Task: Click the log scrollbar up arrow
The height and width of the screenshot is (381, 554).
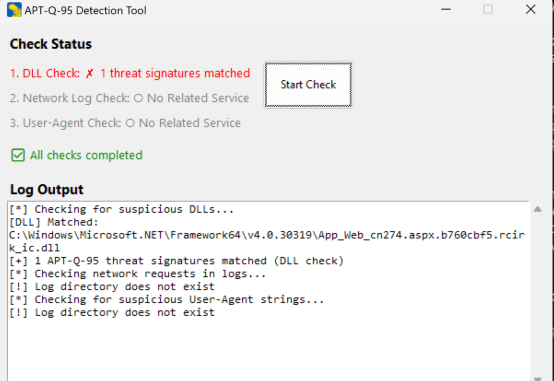Action: tap(538, 209)
